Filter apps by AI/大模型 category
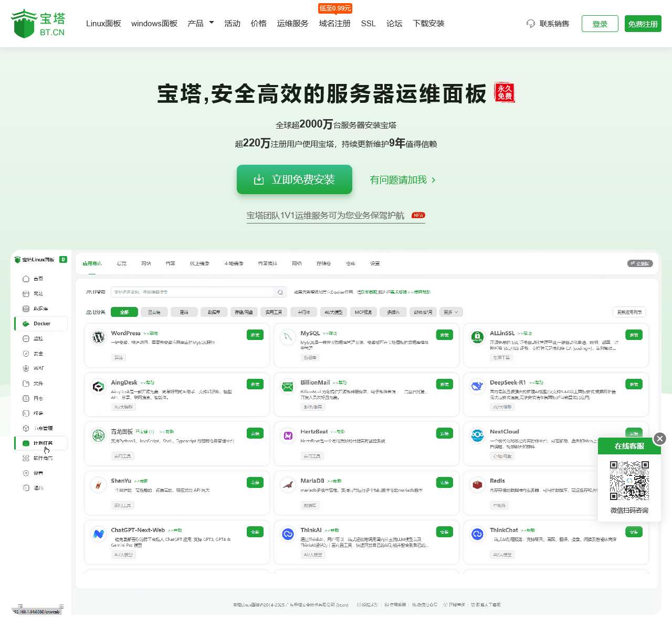The height and width of the screenshot is (627, 672). [333, 312]
